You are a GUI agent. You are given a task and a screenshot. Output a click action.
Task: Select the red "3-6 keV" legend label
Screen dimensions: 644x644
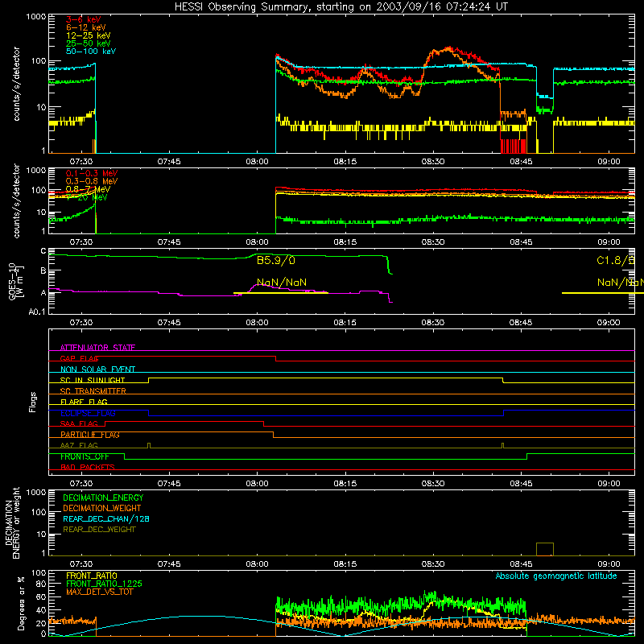point(84,19)
